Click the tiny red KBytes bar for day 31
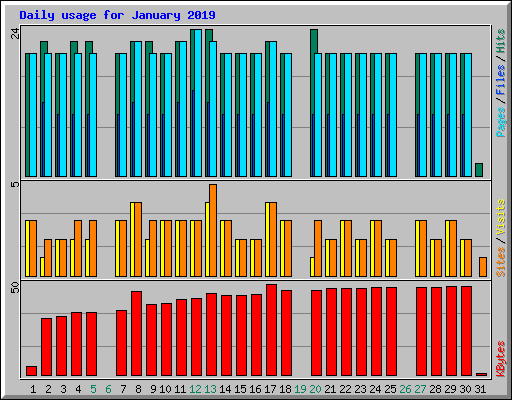The width and height of the screenshot is (512, 400). point(481,374)
